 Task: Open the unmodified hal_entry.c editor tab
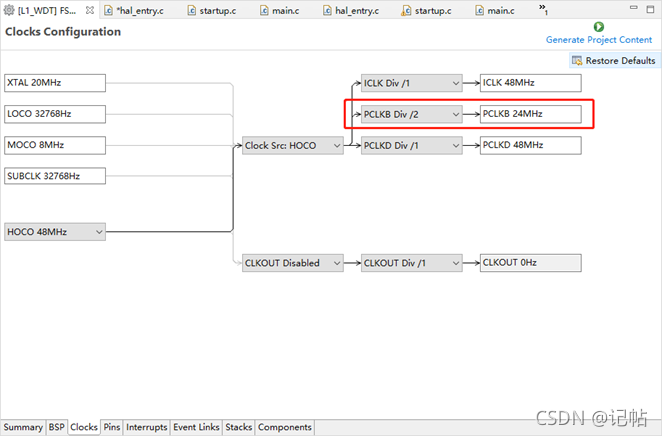click(351, 10)
